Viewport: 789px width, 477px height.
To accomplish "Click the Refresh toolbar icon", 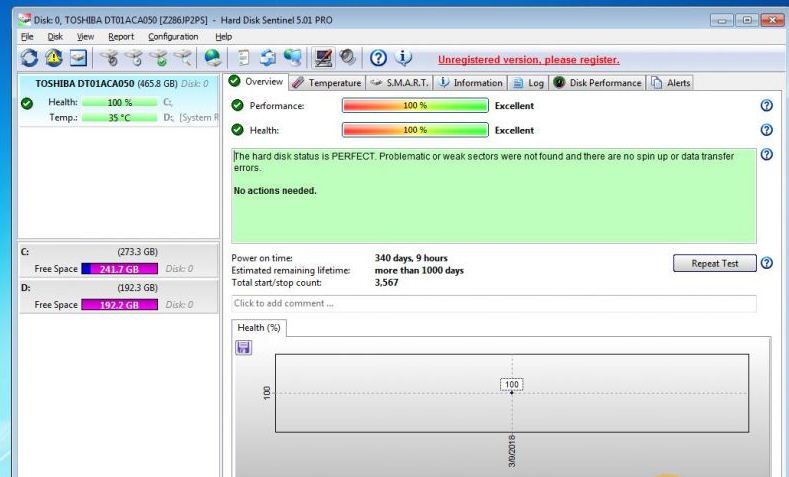I will point(29,58).
